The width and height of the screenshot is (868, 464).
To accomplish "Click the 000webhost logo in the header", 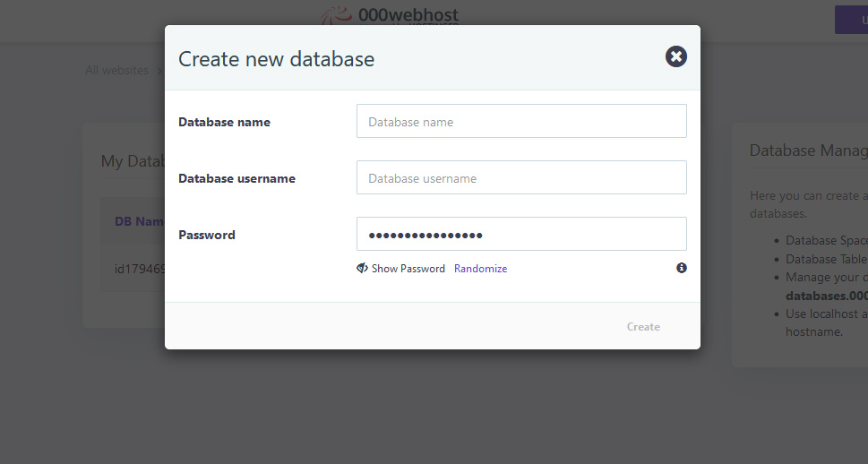I will coord(391,15).
